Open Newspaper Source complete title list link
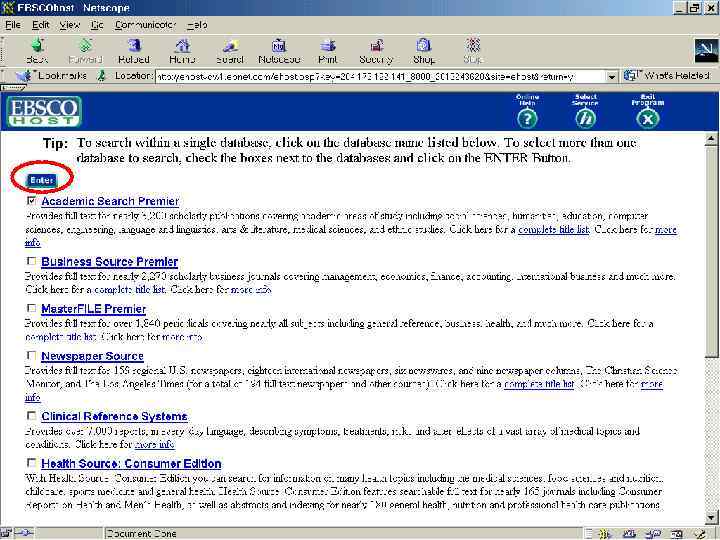720x540 pixels. coord(539,384)
